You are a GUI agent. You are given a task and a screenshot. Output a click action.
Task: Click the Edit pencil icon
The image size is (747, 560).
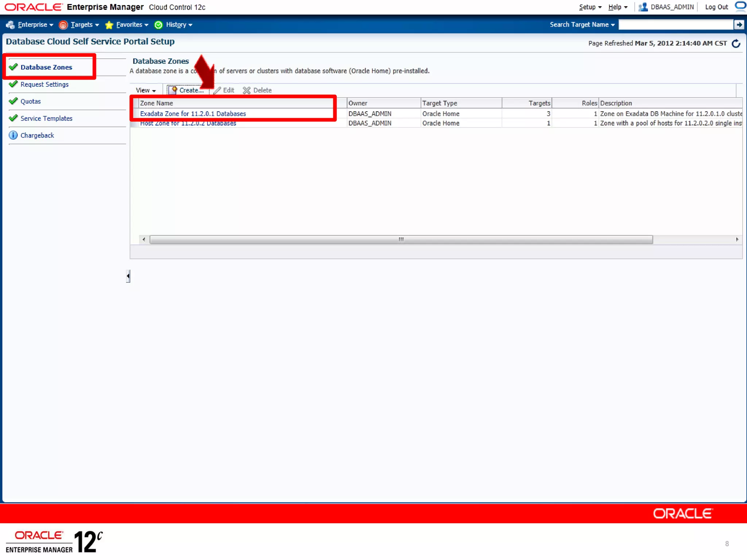[x=217, y=90]
